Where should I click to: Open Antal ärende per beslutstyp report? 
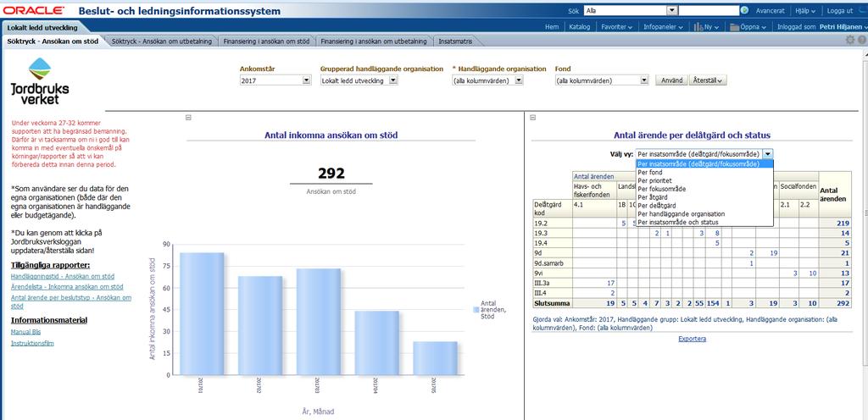click(x=71, y=301)
